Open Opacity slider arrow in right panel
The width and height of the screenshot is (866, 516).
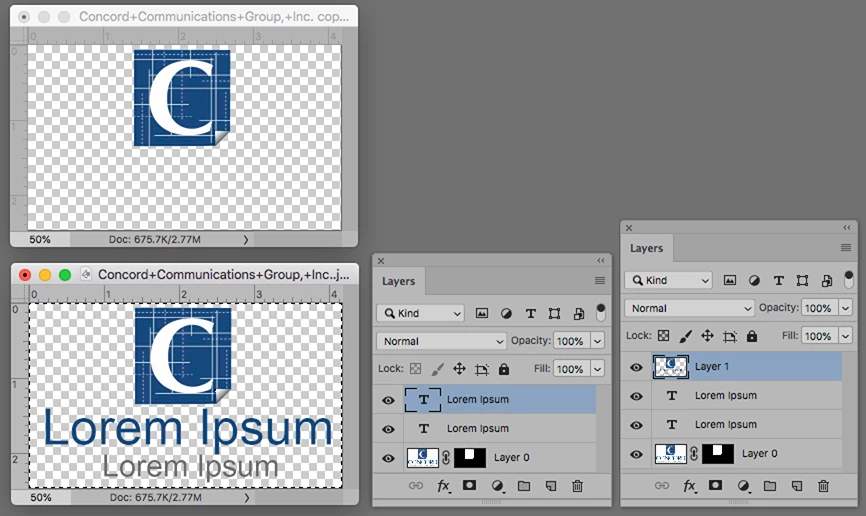tap(845, 308)
